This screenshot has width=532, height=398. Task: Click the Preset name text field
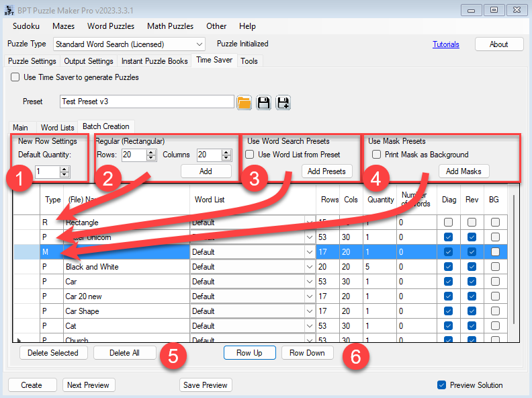tap(146, 102)
